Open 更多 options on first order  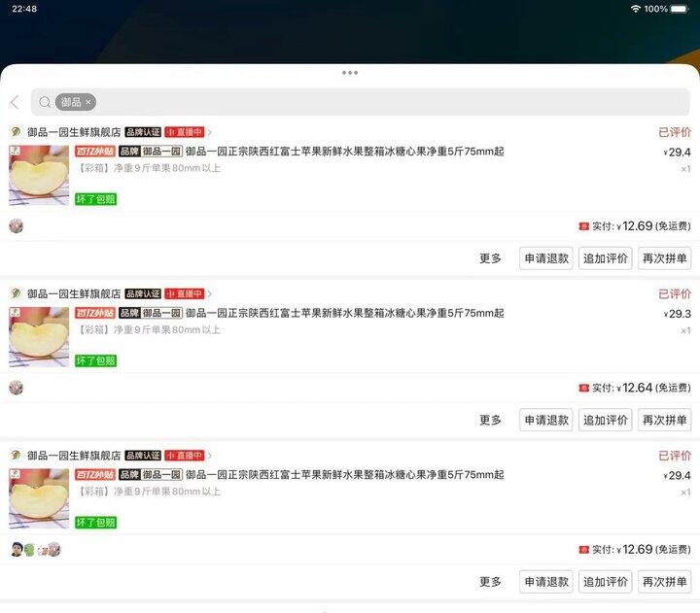[x=490, y=258]
